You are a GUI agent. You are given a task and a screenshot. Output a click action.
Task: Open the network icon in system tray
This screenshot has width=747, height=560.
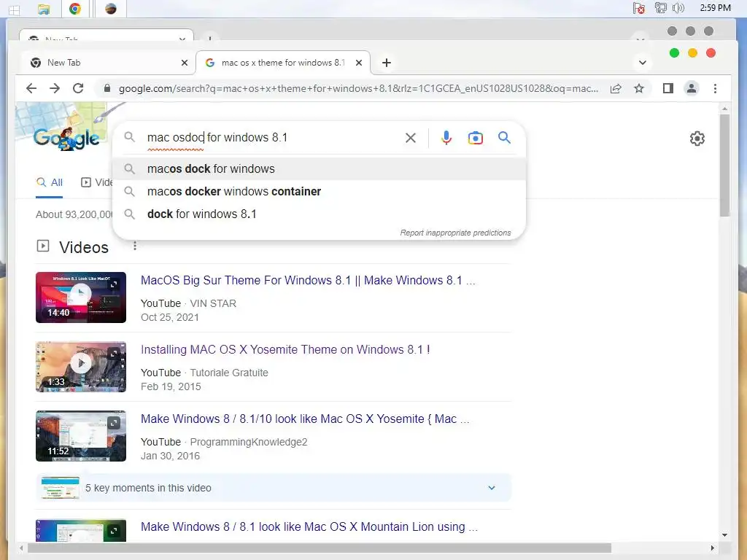point(660,7)
